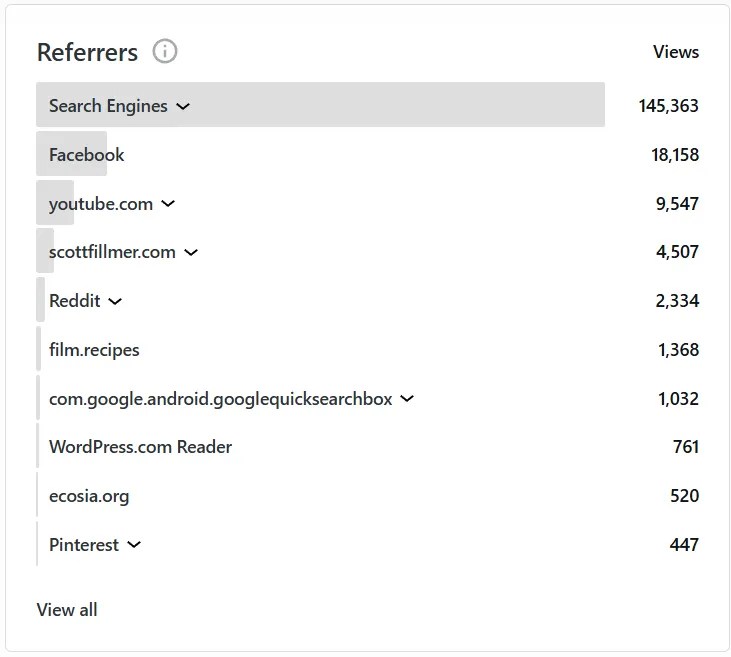Expand the Search Engines referrer row
731x657 pixels.
point(182,106)
